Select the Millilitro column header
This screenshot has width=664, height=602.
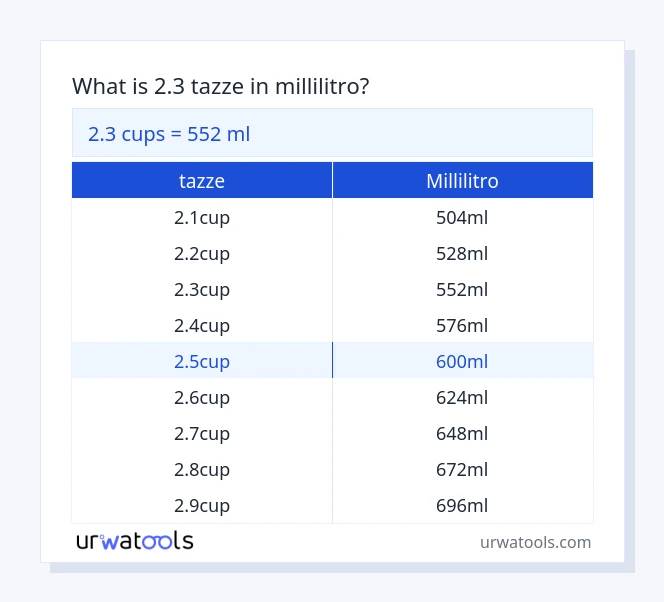coord(462,181)
